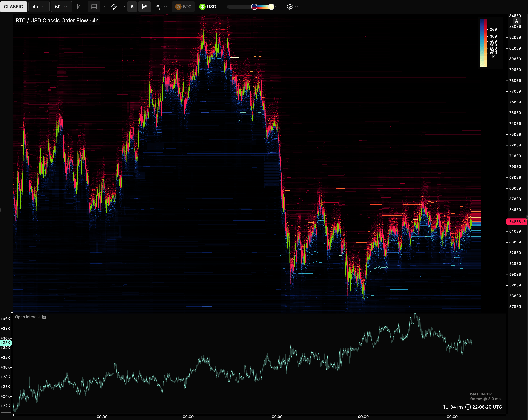Expand the color gradient options chevron

(276, 7)
